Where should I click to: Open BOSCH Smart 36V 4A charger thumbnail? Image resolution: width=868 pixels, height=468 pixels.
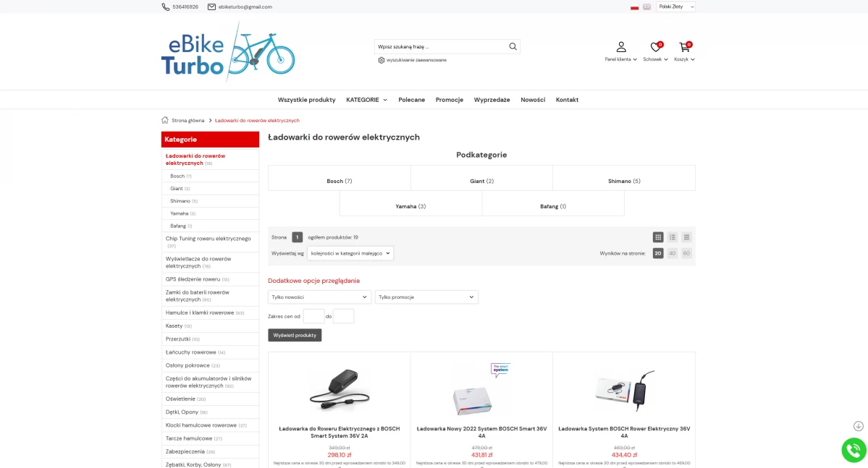tap(481, 389)
